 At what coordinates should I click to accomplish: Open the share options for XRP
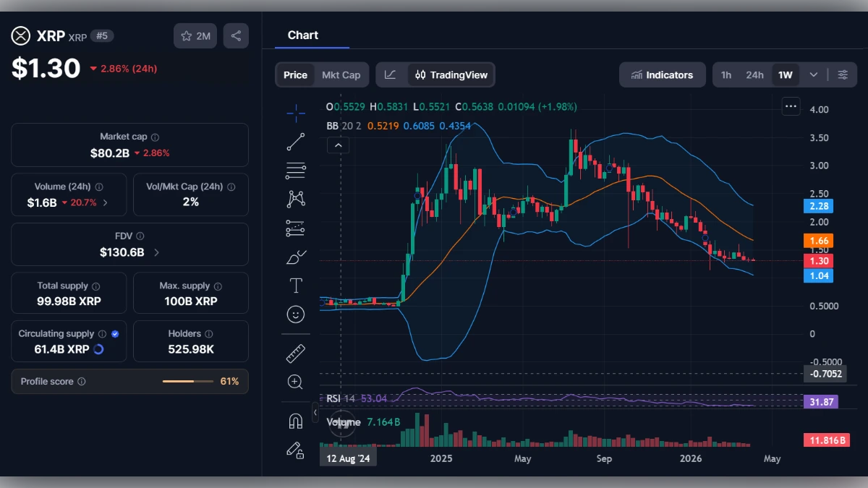pyautogui.click(x=236, y=35)
